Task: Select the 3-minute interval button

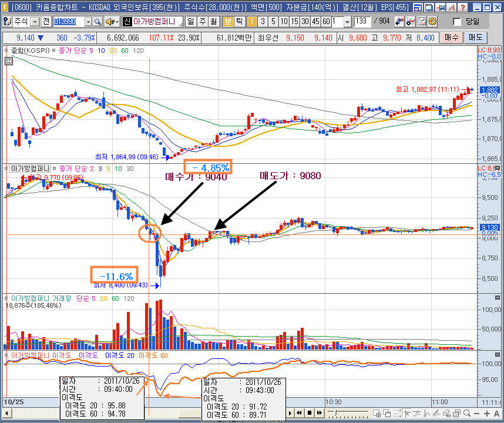Action: pos(263,22)
